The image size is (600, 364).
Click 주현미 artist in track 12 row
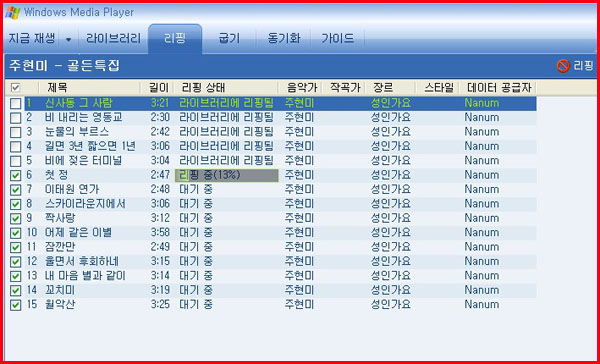(299, 262)
